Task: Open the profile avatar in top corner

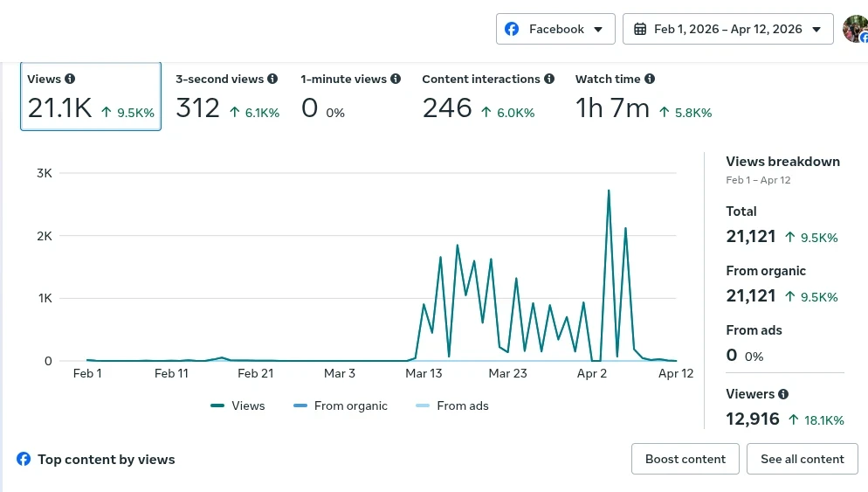Action: [x=855, y=29]
